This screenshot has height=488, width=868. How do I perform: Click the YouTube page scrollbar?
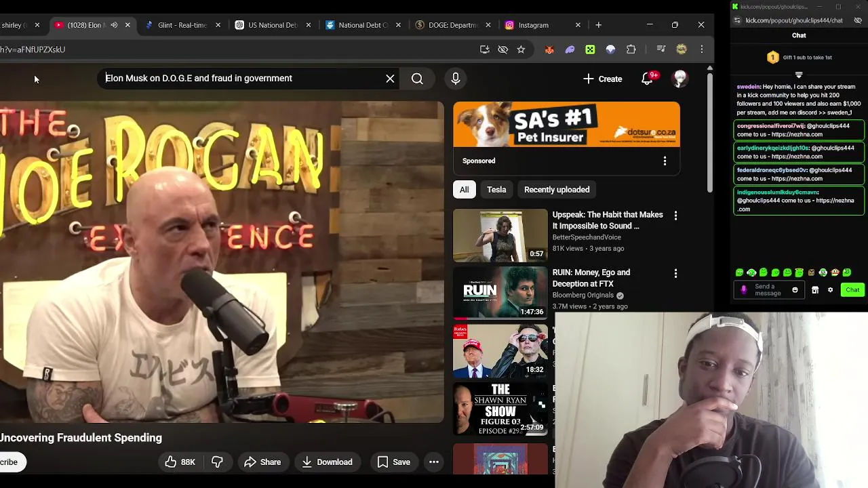click(x=710, y=132)
